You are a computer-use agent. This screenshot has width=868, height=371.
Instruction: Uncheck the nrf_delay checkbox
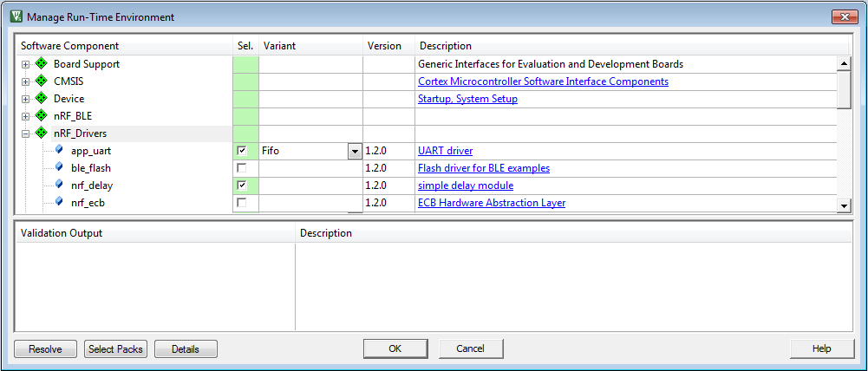click(241, 185)
